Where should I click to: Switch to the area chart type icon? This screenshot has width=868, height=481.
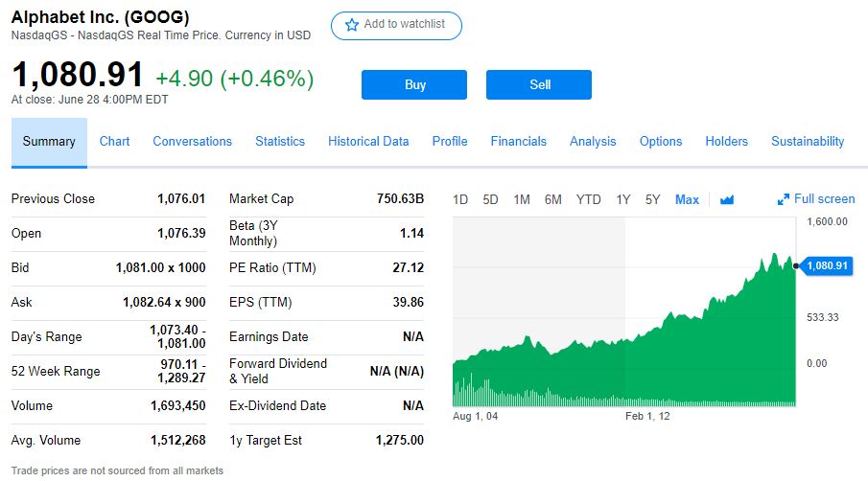point(727,199)
